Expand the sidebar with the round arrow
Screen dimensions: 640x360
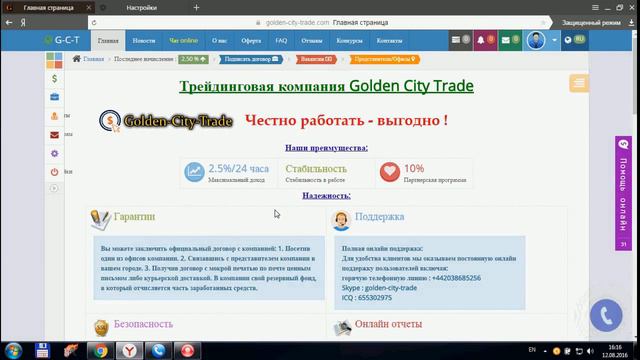tap(54, 188)
